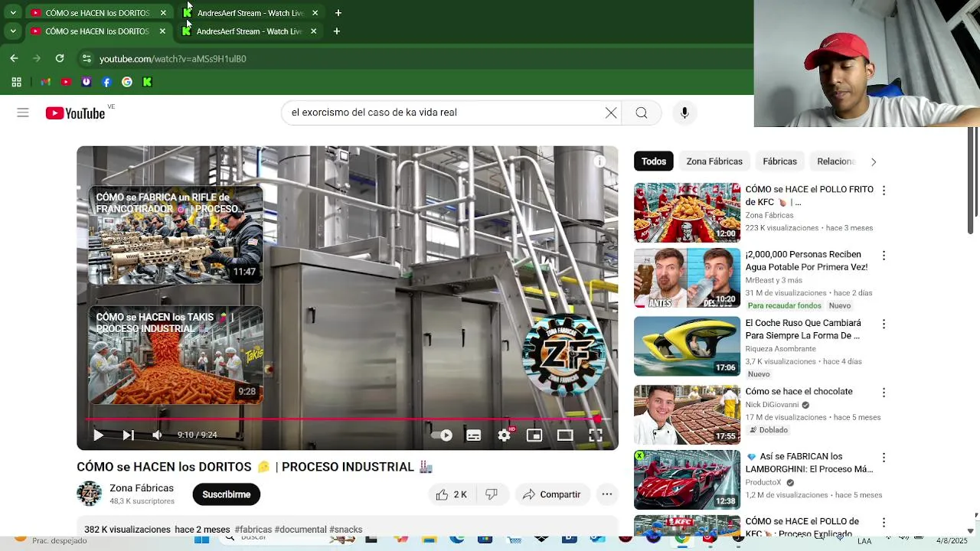Open the TAKIS end-screen video
This screenshot has height=551, width=980.
(x=175, y=355)
